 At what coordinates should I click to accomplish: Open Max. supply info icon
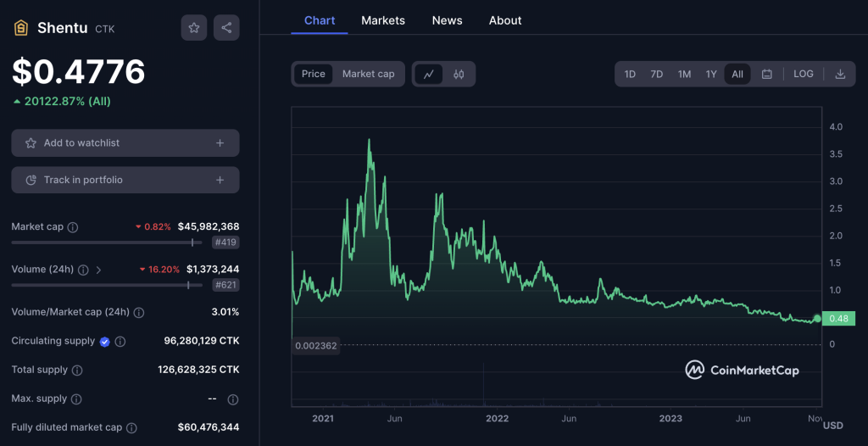coord(76,399)
